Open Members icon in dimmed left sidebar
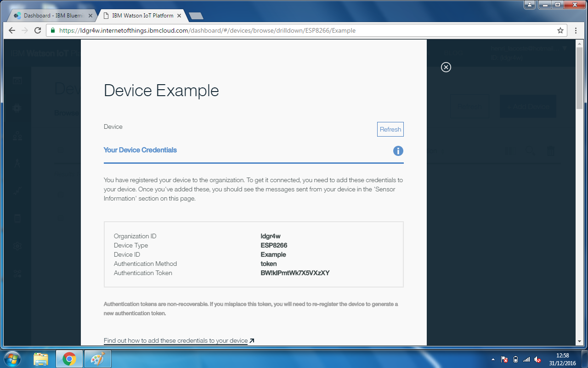 [x=17, y=136]
